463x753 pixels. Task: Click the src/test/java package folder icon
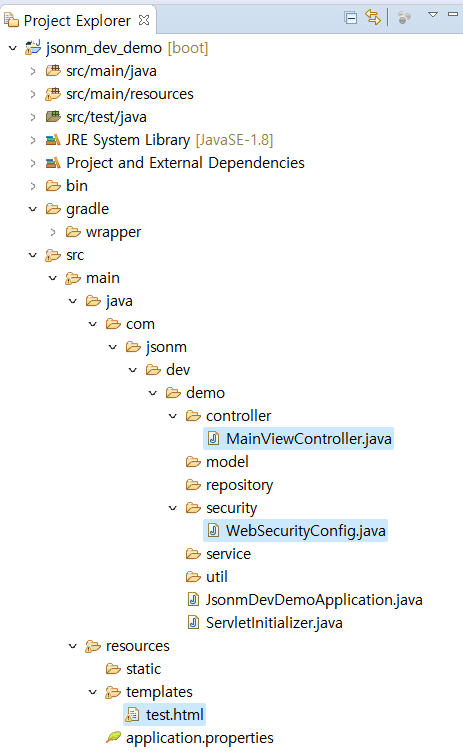click(x=53, y=117)
